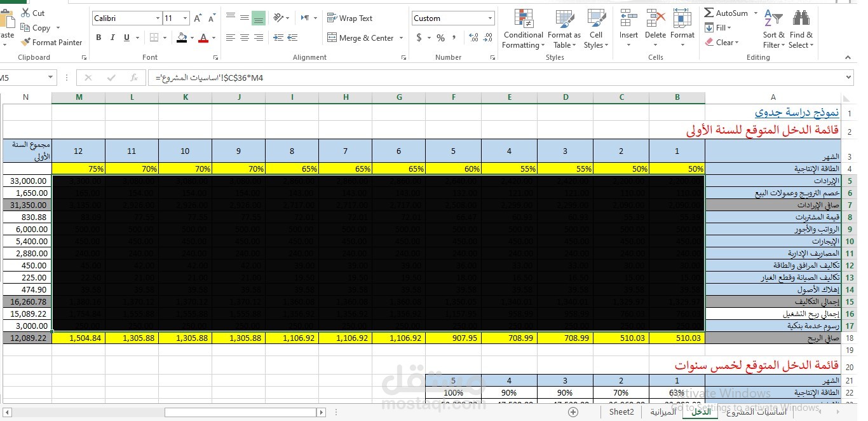Toggle Middle Align
The height and width of the screenshot is (421, 868).
pyautogui.click(x=244, y=18)
